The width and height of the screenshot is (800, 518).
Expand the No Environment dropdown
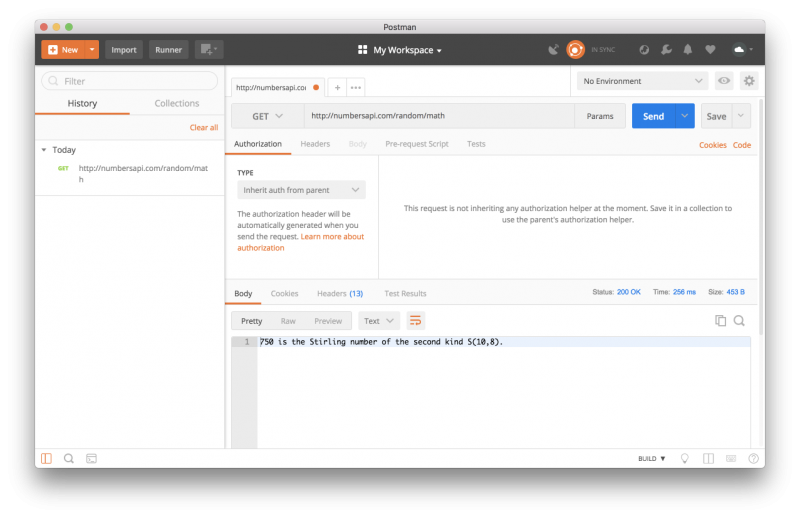(x=643, y=81)
